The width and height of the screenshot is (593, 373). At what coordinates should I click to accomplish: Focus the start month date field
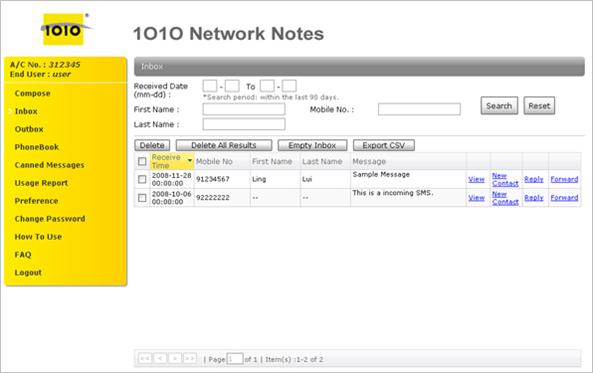210,86
